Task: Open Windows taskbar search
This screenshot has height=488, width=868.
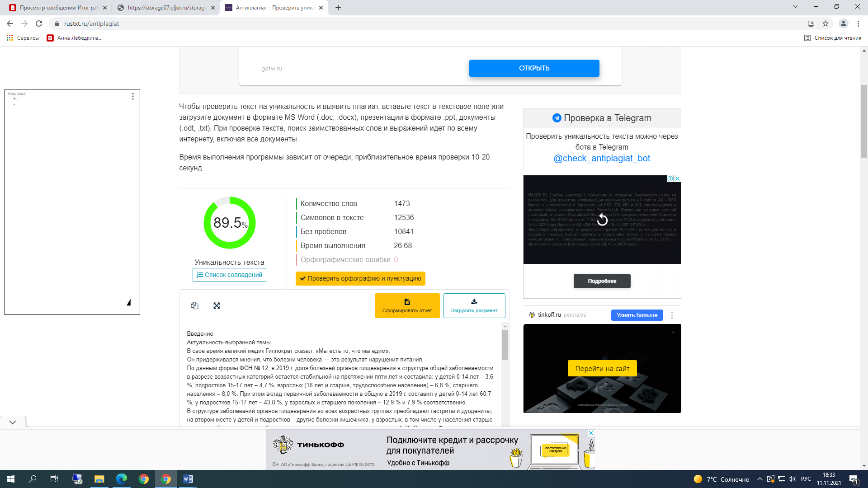Action: 33,479
